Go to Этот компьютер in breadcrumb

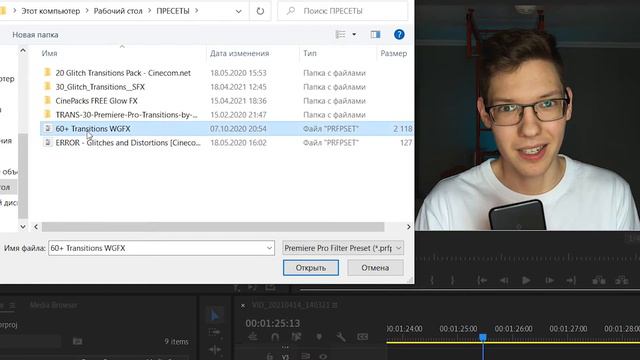51,11
